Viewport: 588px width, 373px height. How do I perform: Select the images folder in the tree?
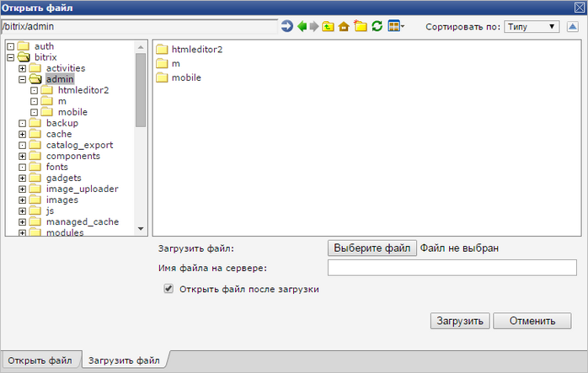(x=62, y=200)
